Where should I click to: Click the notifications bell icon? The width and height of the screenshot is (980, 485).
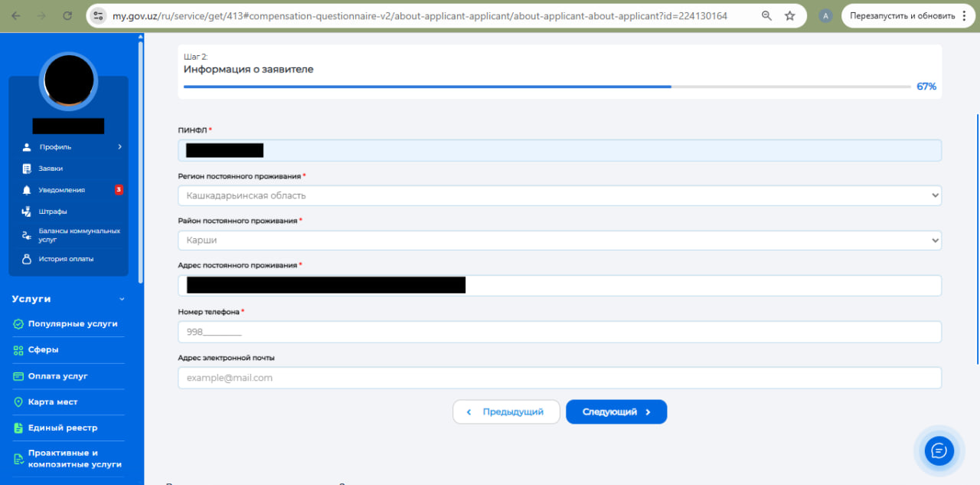[x=27, y=190]
